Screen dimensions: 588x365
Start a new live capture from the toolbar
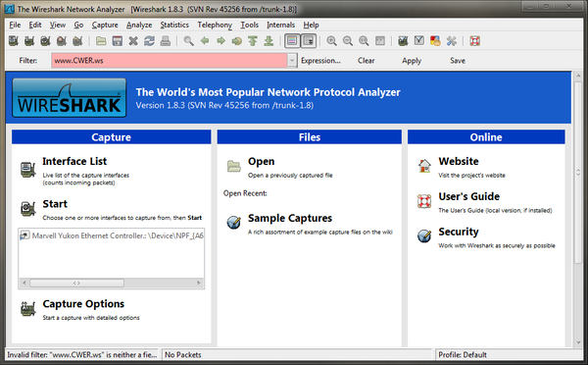[46, 41]
